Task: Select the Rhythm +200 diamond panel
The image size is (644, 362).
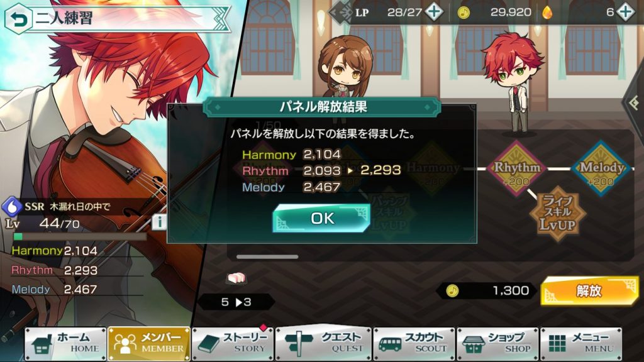Action: coord(517,168)
